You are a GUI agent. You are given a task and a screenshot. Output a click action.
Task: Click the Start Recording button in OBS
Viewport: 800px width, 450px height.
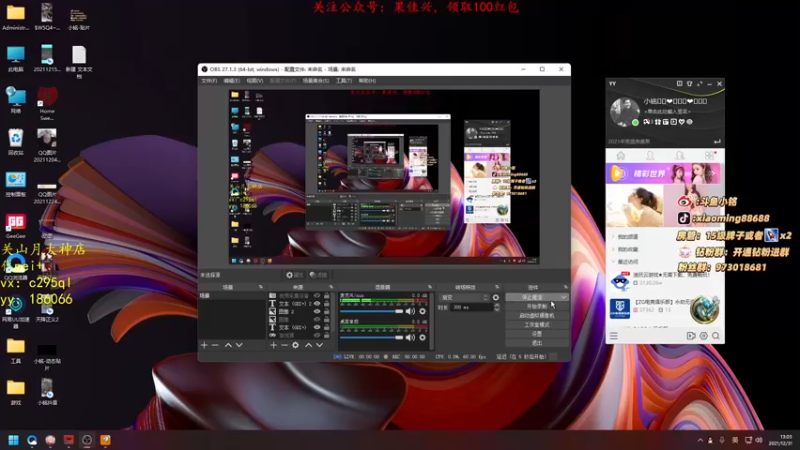click(537, 306)
